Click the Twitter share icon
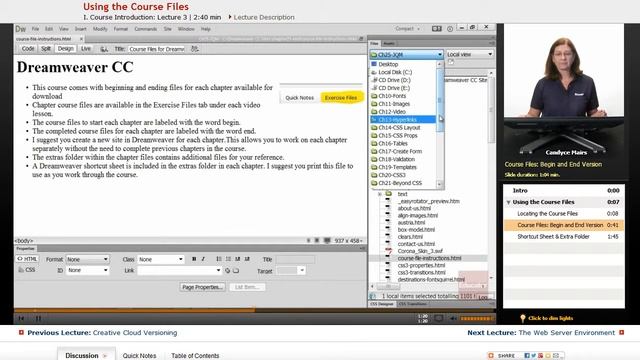 533,356
